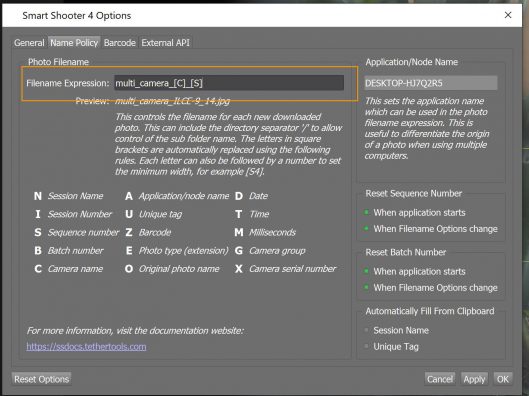Switch to the General tab
Image resolution: width=529 pixels, height=396 pixels.
pos(29,43)
